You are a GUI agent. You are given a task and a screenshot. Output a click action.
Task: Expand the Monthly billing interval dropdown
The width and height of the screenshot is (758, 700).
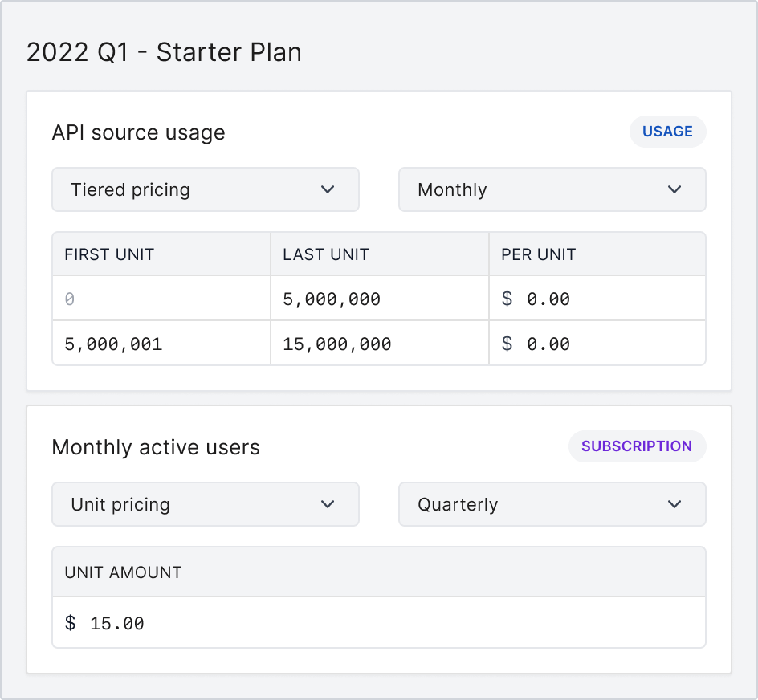click(x=552, y=189)
